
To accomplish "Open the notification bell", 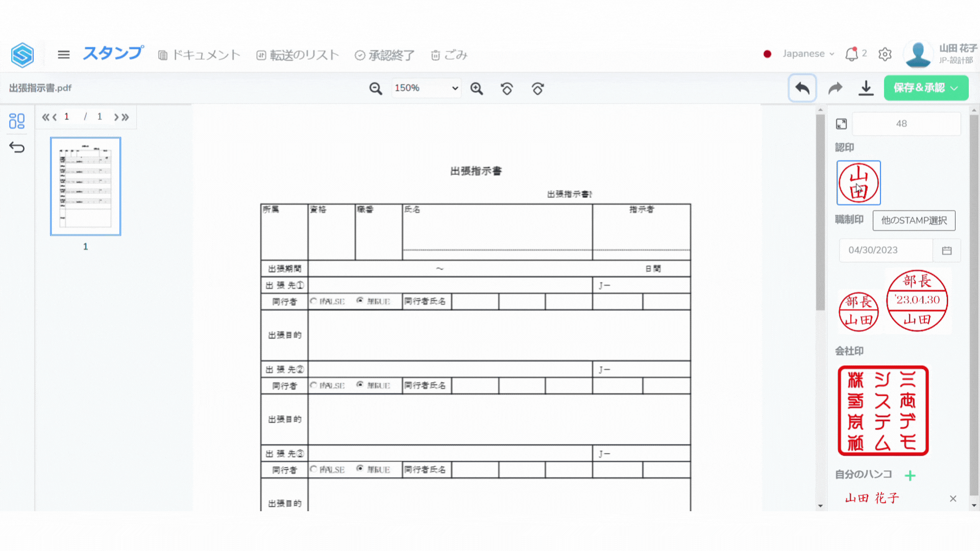I will [x=851, y=54].
